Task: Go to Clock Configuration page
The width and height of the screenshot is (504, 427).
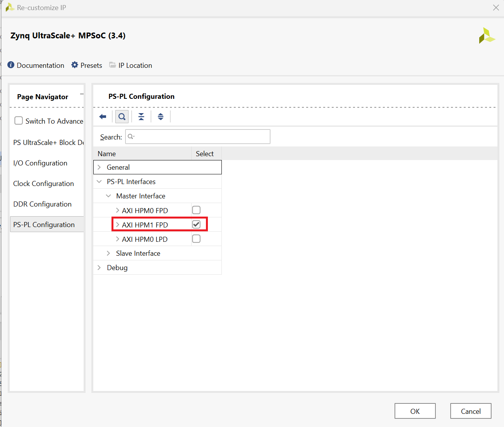Action: coord(43,183)
